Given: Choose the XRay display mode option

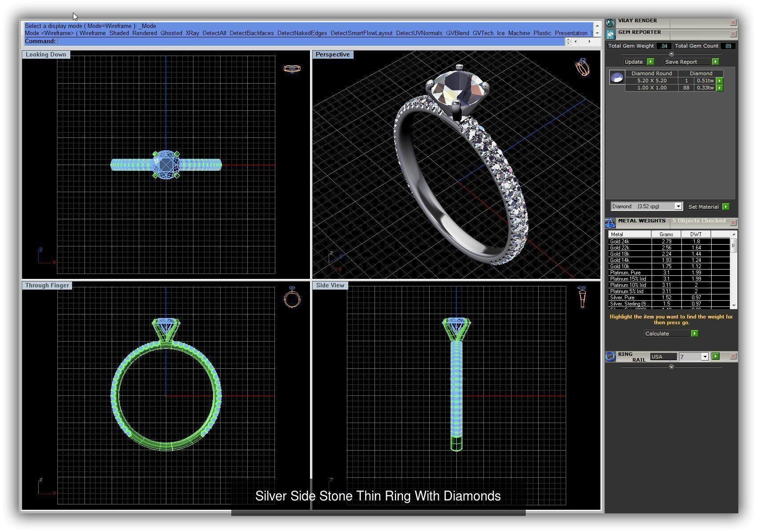Looking at the screenshot, I should click(x=192, y=33).
